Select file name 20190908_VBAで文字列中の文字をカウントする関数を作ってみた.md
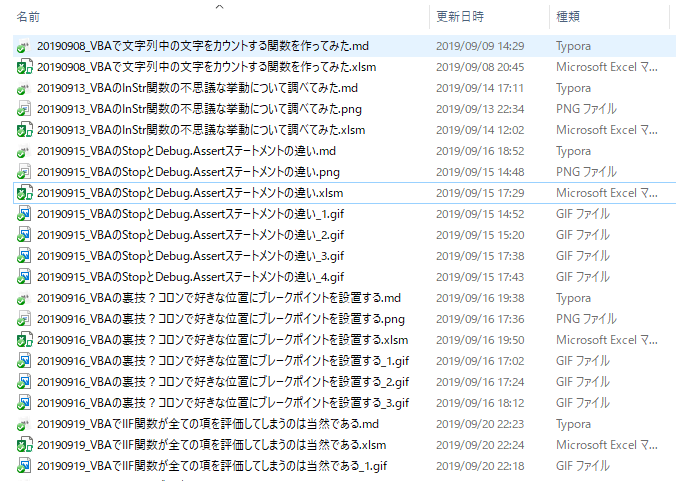This screenshot has width=676, height=481. pyautogui.click(x=203, y=46)
